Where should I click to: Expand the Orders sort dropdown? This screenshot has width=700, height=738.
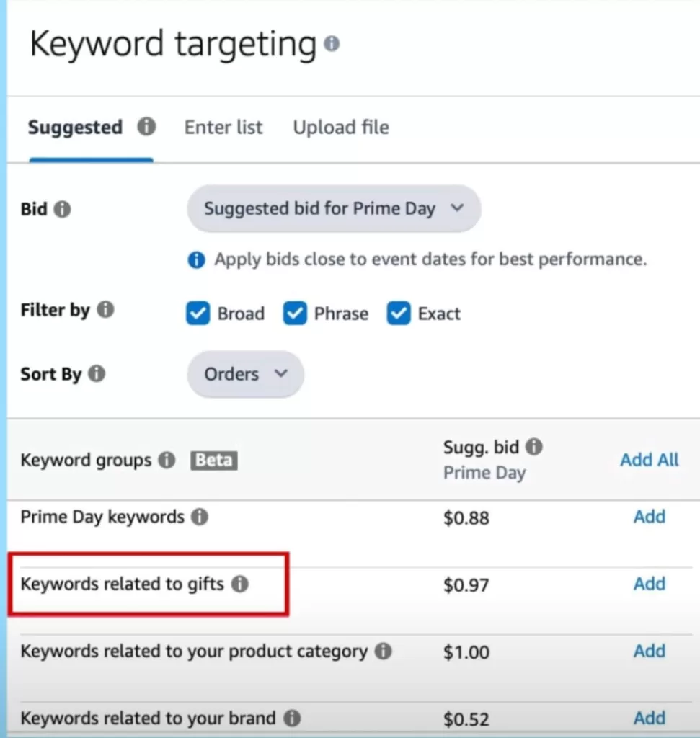[x=245, y=374]
